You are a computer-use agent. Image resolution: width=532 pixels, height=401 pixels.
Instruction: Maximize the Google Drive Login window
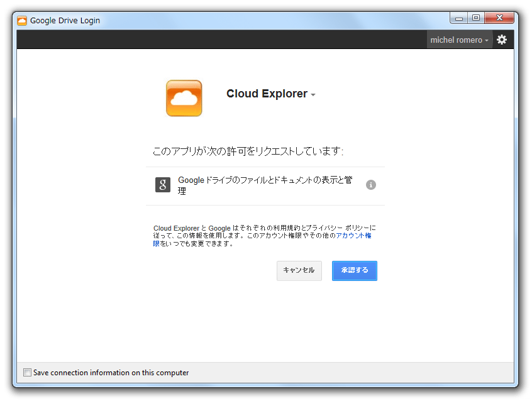point(476,18)
